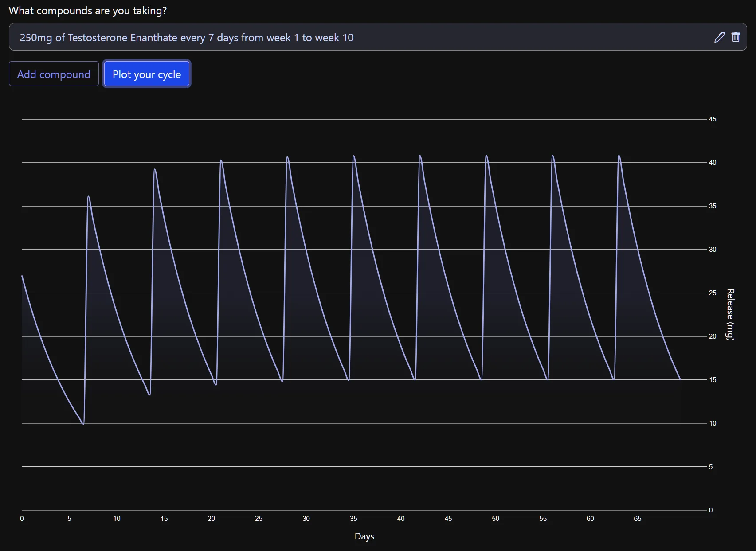Edit the Testosterone Enanthate compound entry

click(x=719, y=37)
